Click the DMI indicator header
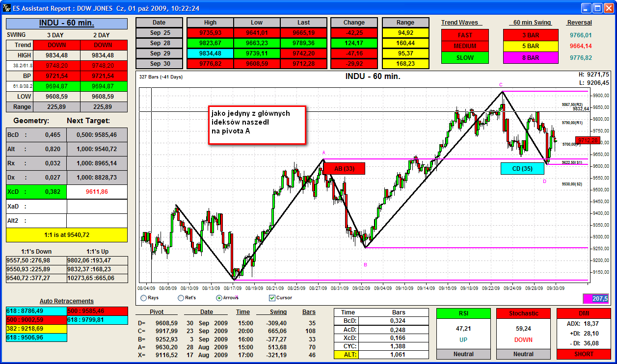 (x=584, y=313)
